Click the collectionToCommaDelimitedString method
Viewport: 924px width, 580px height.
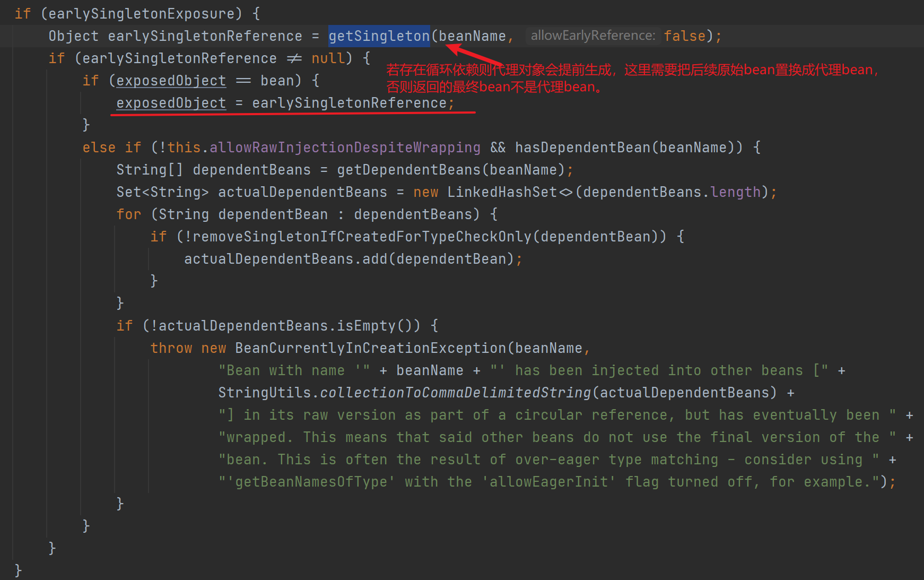point(455,393)
